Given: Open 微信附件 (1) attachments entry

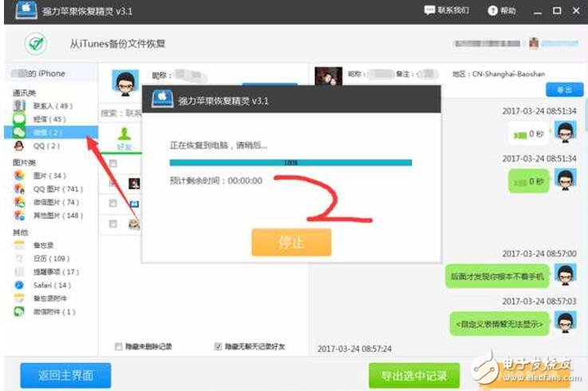Looking at the screenshot, I should coord(54,311).
